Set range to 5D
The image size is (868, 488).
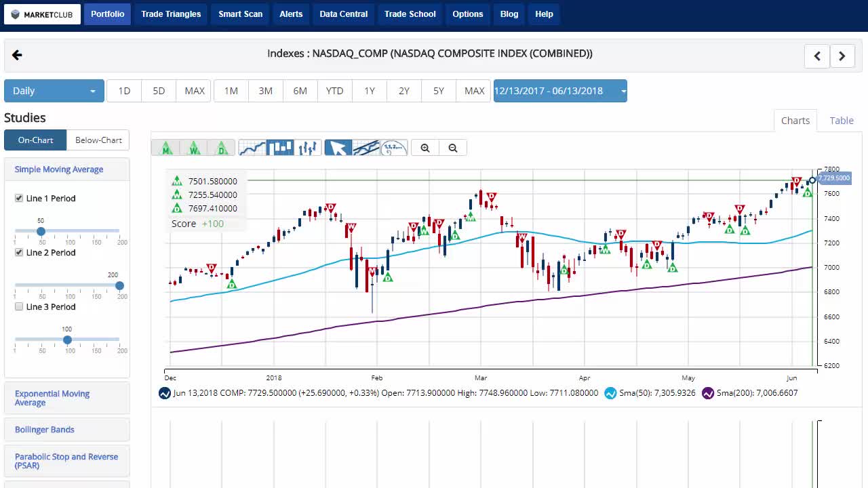tap(159, 91)
